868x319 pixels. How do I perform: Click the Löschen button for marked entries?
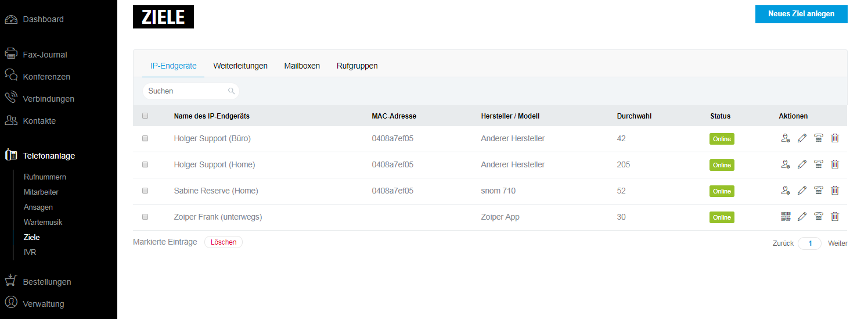click(224, 242)
